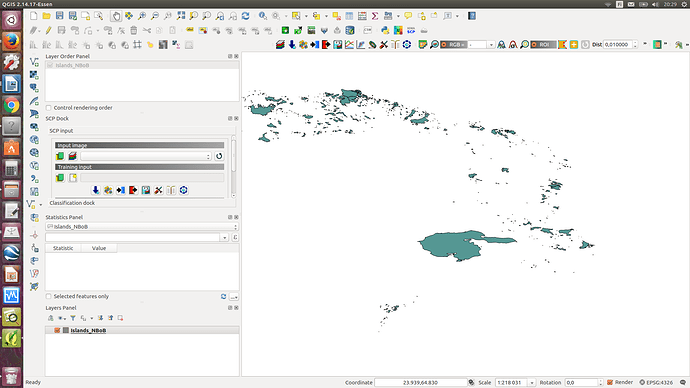Click the yellow map tips speech bubble icon
This screenshot has height=388, width=690.
[x=408, y=16]
